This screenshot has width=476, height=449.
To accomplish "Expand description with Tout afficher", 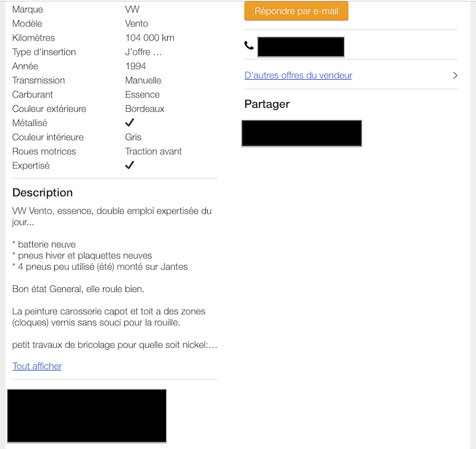I will [x=37, y=366].
